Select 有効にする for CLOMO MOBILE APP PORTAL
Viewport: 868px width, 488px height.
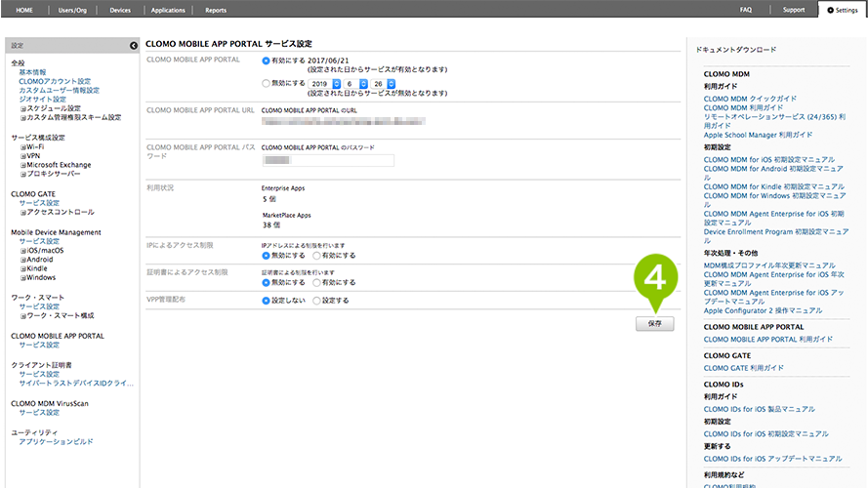(x=266, y=61)
